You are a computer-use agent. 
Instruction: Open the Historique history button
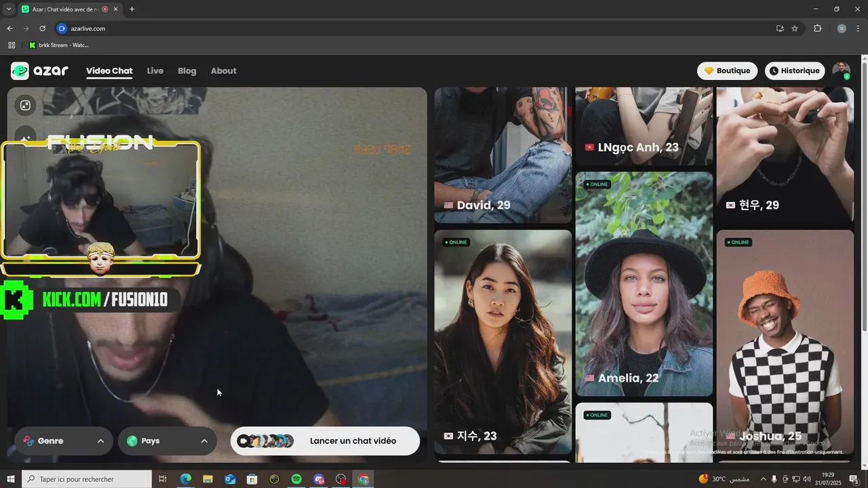[795, 70]
